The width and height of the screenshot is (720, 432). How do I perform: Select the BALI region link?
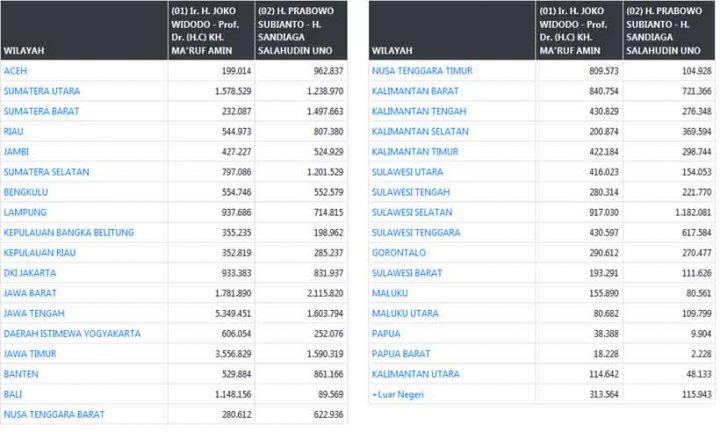[13, 394]
